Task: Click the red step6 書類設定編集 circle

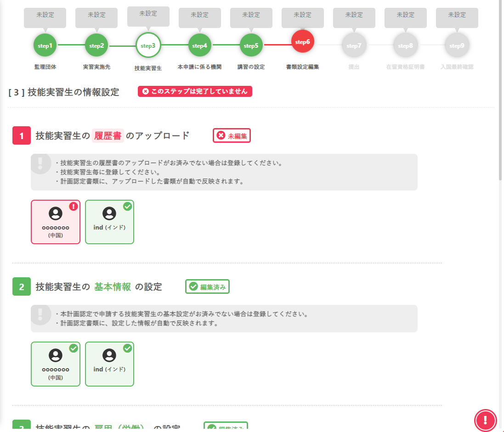Action: [x=302, y=42]
